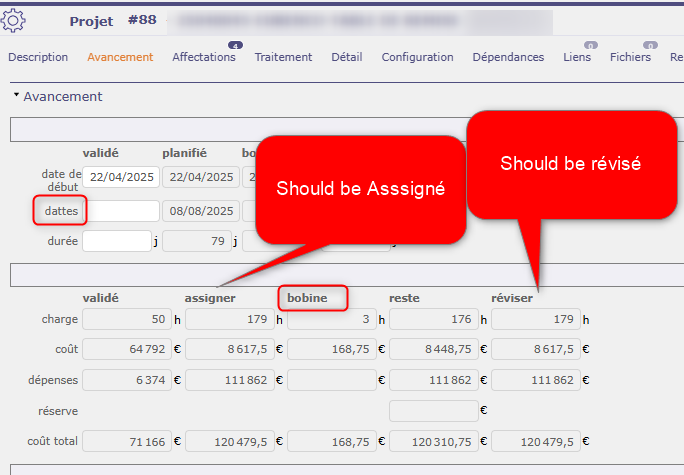Click the project gear icon

(x=15, y=21)
